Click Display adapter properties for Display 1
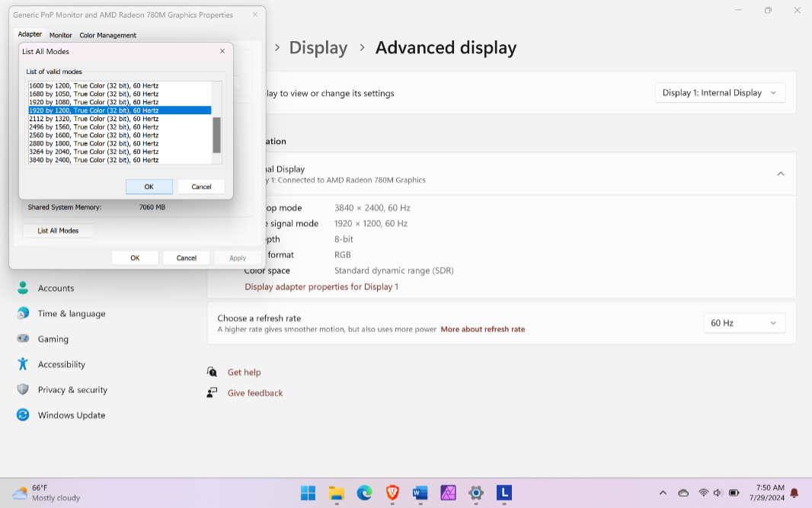 tap(321, 287)
